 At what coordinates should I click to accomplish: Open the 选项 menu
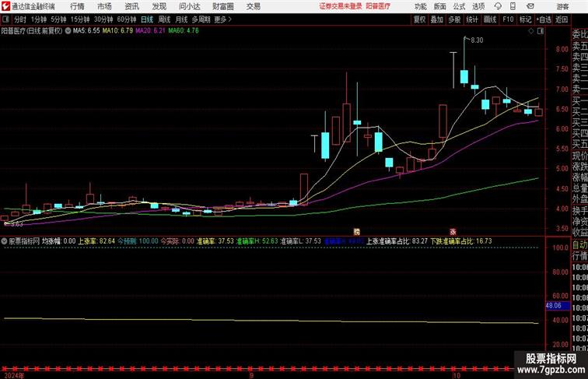[478, 6]
